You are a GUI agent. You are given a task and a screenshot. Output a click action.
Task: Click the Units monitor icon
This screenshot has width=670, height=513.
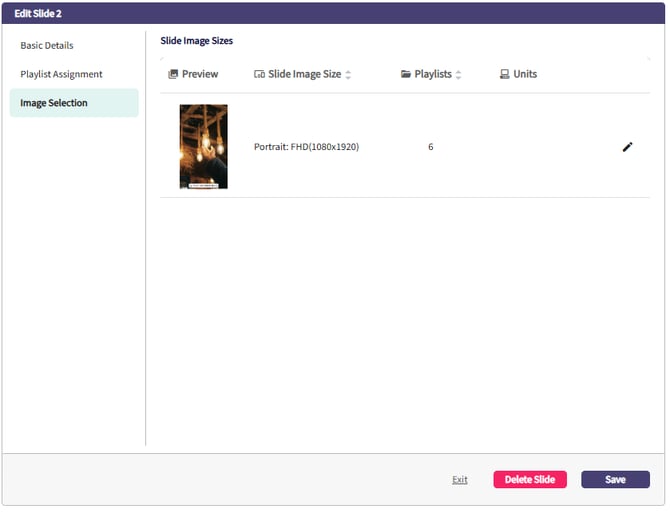click(507, 75)
